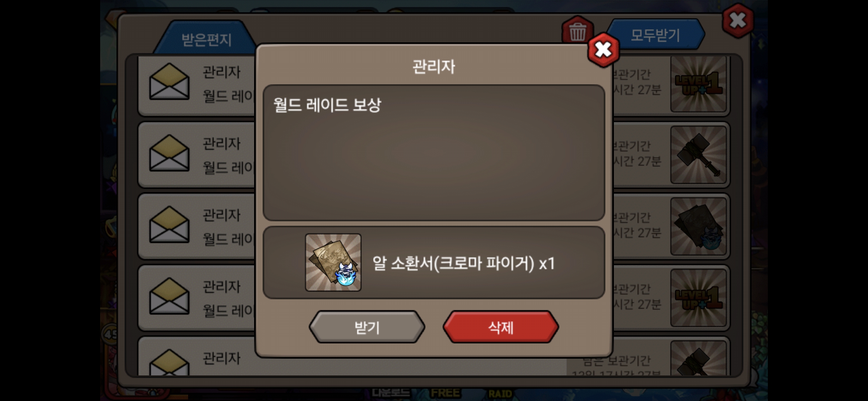The width and height of the screenshot is (868, 401).
Task: Click the summon scroll thumbnail in third mail
Action: click(x=698, y=226)
